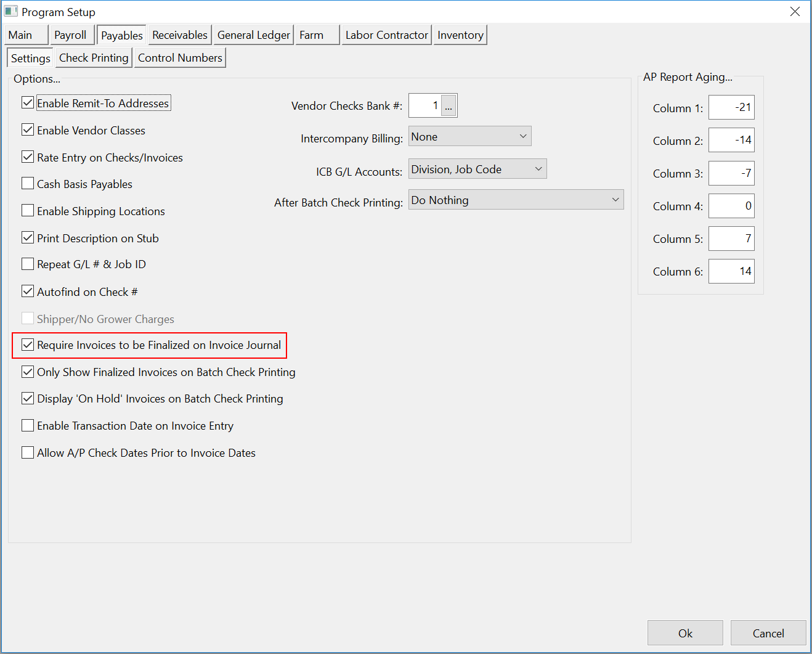Open After Batch Check Printing dropdown

point(516,200)
